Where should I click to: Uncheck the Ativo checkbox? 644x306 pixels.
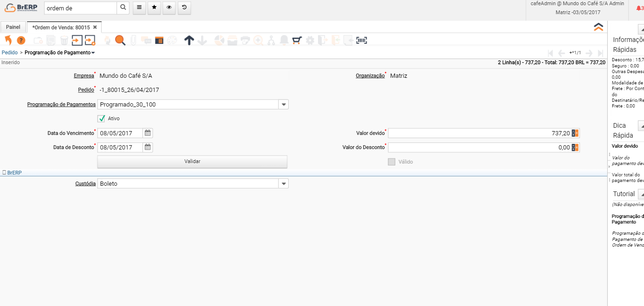pyautogui.click(x=101, y=118)
